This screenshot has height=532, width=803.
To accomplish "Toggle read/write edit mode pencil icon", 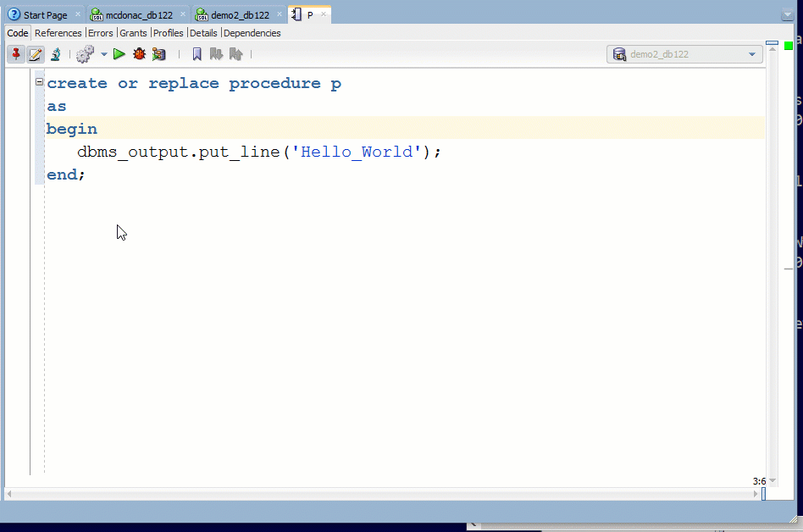I will 36,54.
